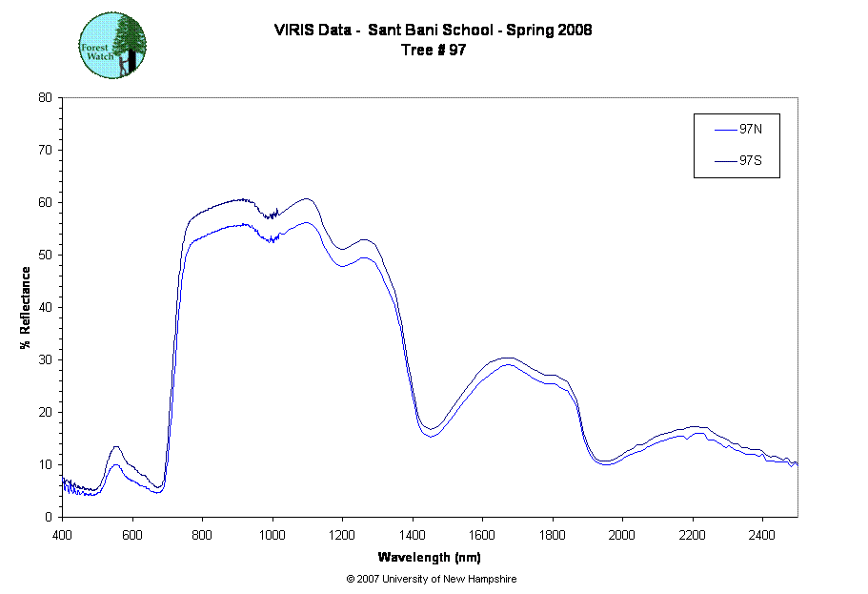The width and height of the screenshot is (868, 594).
Task: Click the low third hump near right side
Action: click(700, 428)
